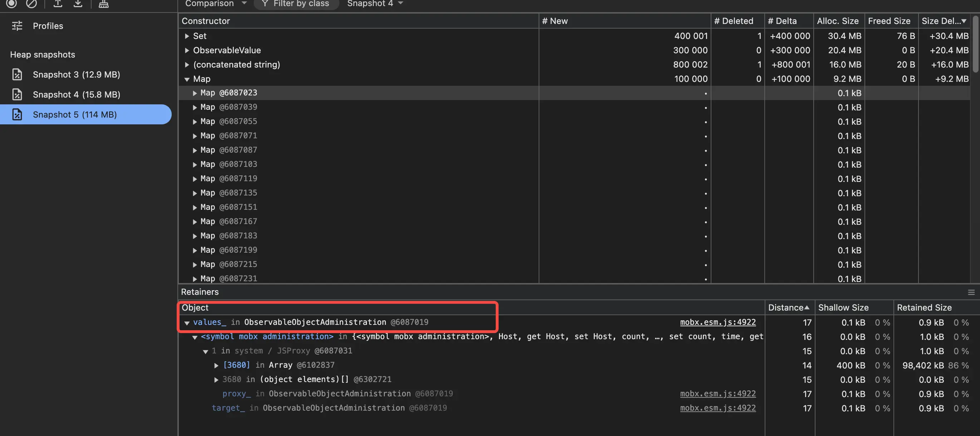
Task: Click the save profile download icon
Action: [x=78, y=4]
